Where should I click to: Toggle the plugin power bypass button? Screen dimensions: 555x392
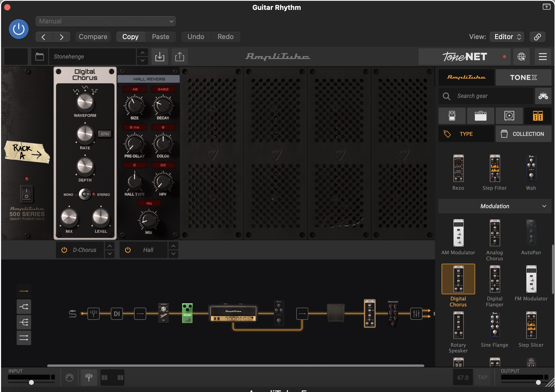(19, 29)
